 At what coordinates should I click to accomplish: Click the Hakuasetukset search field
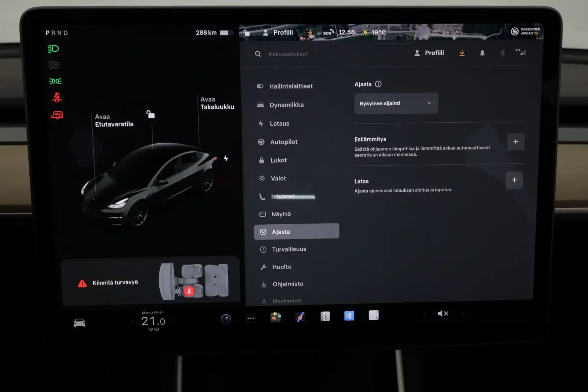click(288, 54)
